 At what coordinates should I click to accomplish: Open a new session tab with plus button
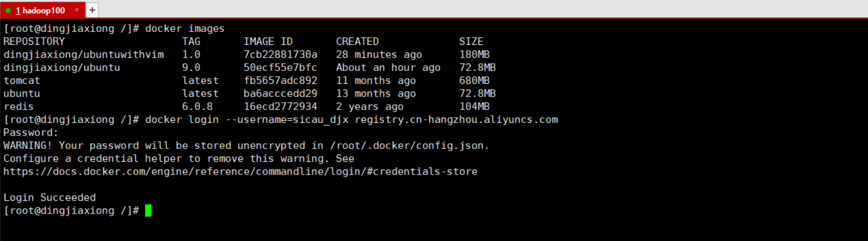pyautogui.click(x=92, y=10)
